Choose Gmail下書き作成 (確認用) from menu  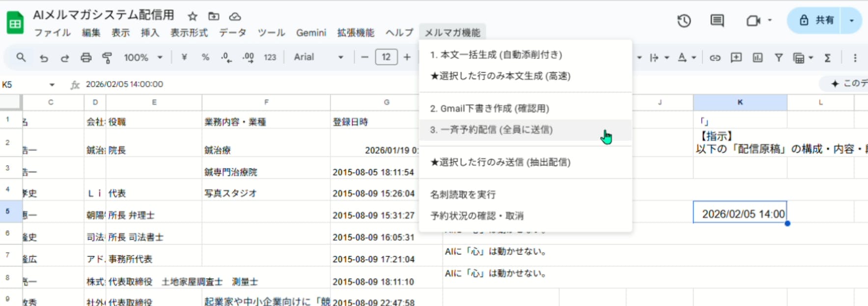pos(489,108)
